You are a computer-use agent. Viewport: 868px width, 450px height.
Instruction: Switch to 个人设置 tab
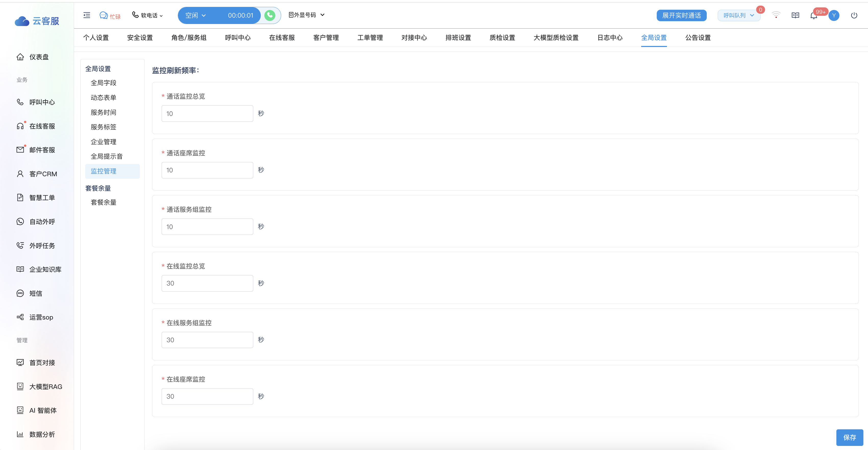point(96,38)
